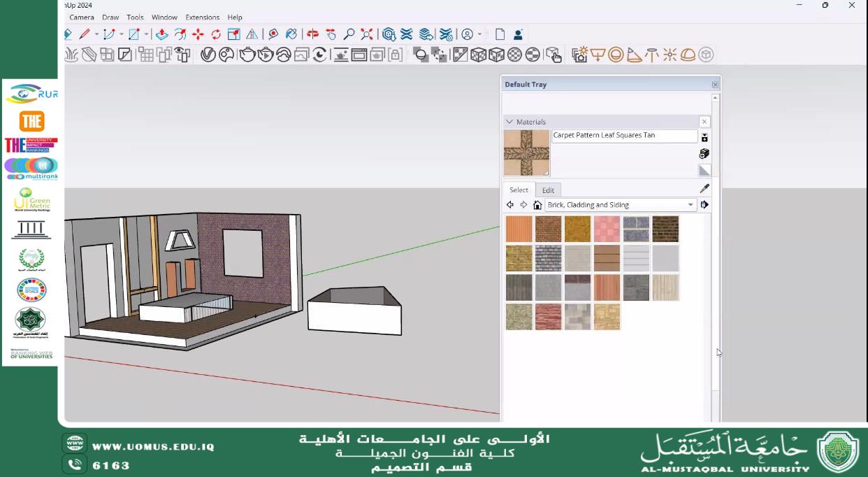Click the Zoom Extents icon

367,34
